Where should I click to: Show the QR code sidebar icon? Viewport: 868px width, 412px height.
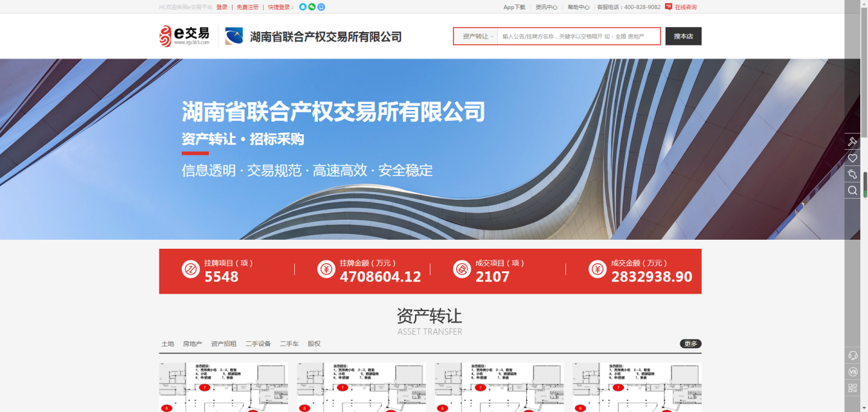[x=853, y=388]
